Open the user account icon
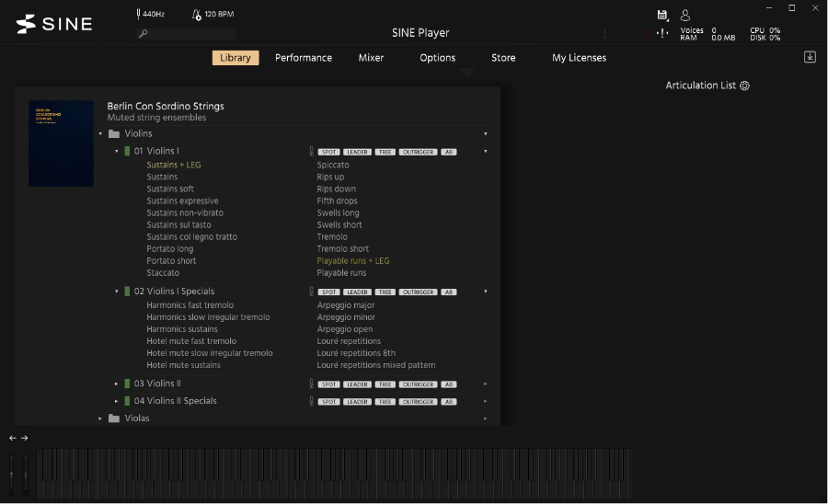 (x=685, y=15)
